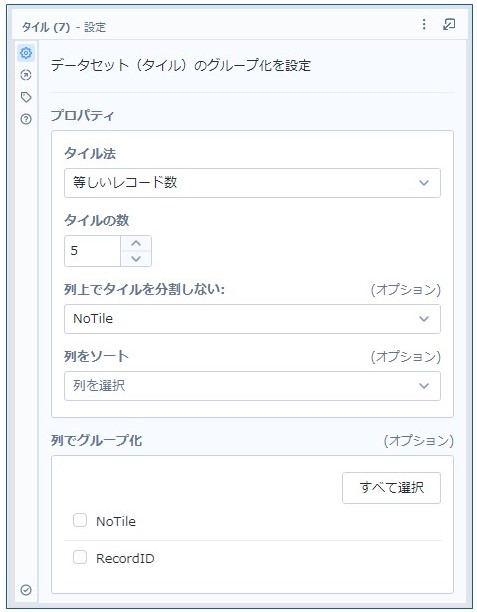The image size is (477, 612).
Task: Click the RecordID label in group list
Action: pyautogui.click(x=125, y=559)
